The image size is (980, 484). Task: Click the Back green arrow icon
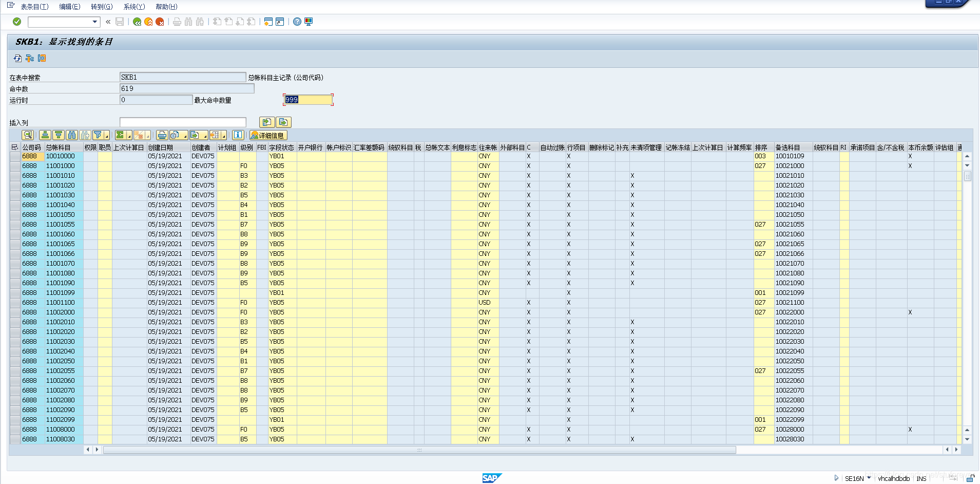pos(137,22)
